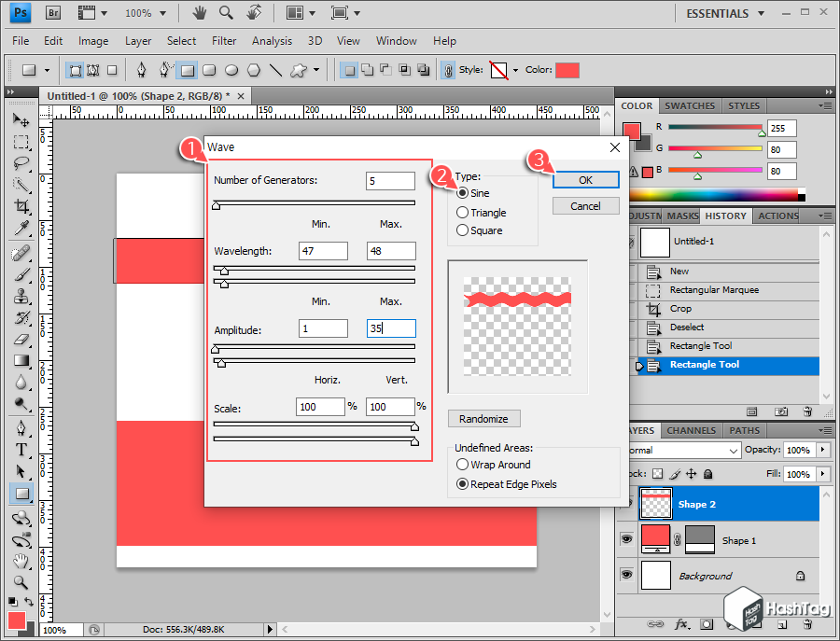This screenshot has height=641, width=840.
Task: Click Cancel in the Wave dialog
Action: [585, 206]
